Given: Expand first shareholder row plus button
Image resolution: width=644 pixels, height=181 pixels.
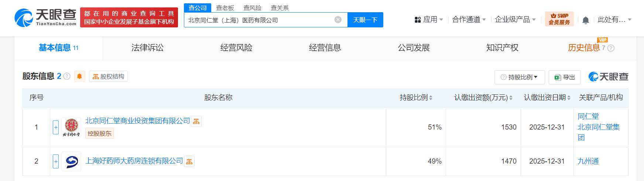Looking at the screenshot, I should pos(56,127).
